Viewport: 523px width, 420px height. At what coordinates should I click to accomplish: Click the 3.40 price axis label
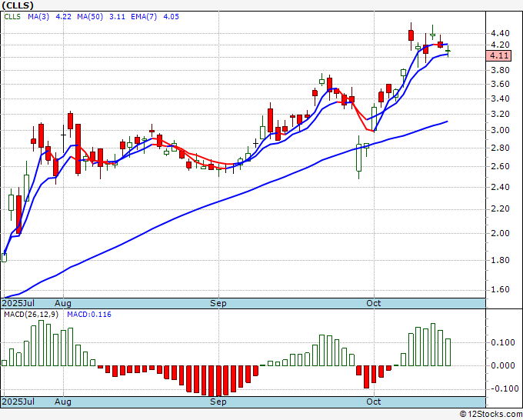(x=500, y=98)
